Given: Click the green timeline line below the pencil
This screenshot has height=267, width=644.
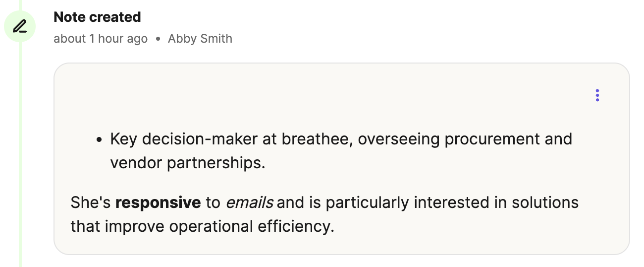Looking at the screenshot, I should pyautogui.click(x=20, y=149).
